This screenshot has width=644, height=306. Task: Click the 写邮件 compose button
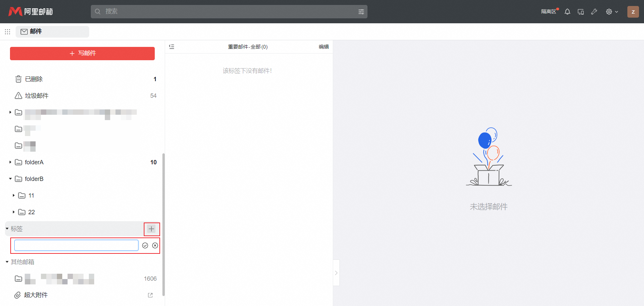point(82,53)
